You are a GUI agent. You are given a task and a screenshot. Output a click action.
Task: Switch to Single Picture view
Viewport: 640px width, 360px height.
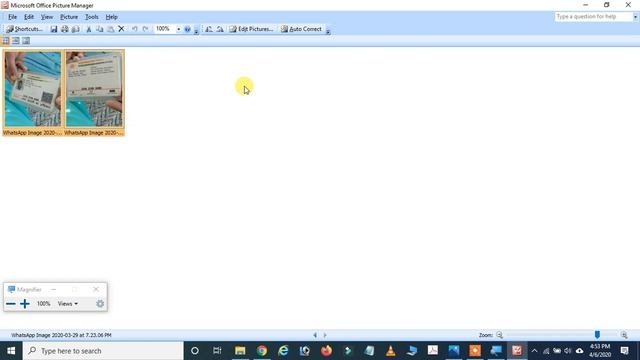click(x=26, y=40)
